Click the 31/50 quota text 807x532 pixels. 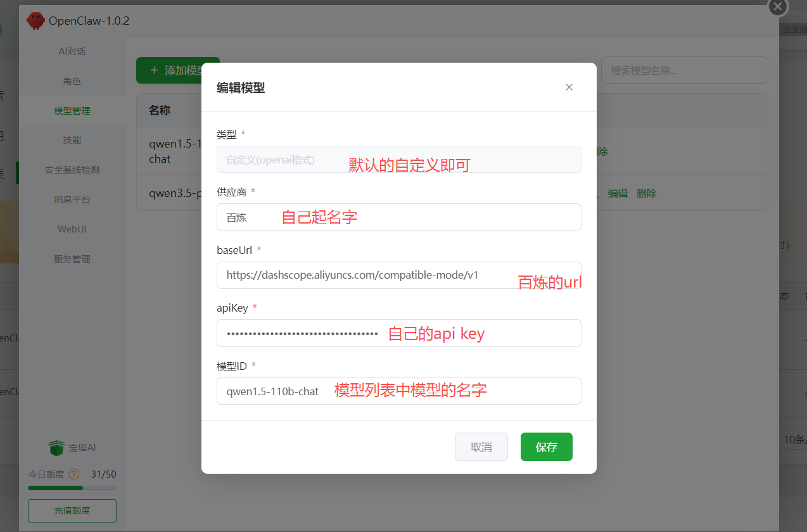(104, 474)
